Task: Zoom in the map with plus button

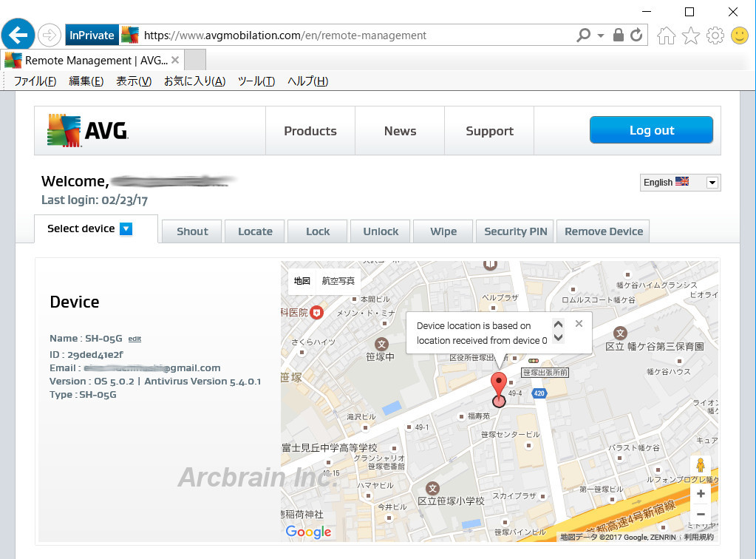Action: click(x=701, y=493)
